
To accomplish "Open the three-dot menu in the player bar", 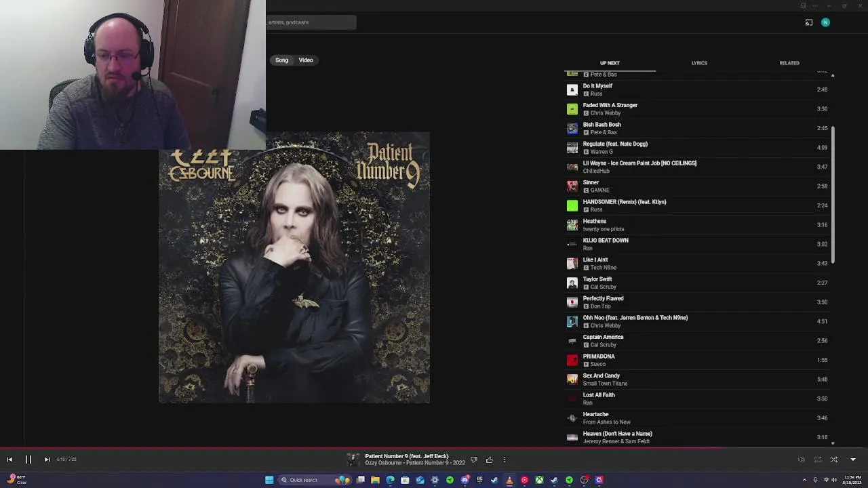I will coord(504,460).
